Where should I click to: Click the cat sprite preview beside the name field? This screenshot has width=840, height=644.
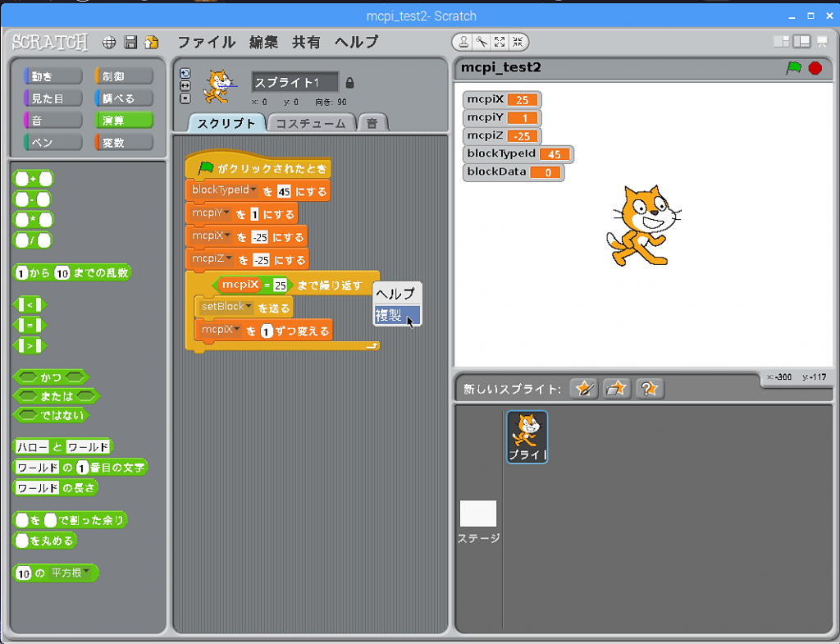point(220,86)
